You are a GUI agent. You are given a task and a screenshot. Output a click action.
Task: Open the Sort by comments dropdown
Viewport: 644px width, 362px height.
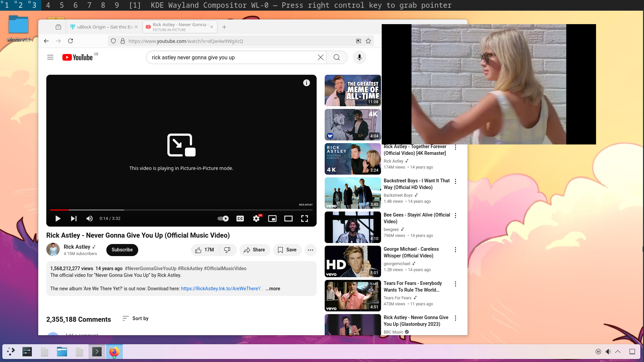tap(136, 318)
